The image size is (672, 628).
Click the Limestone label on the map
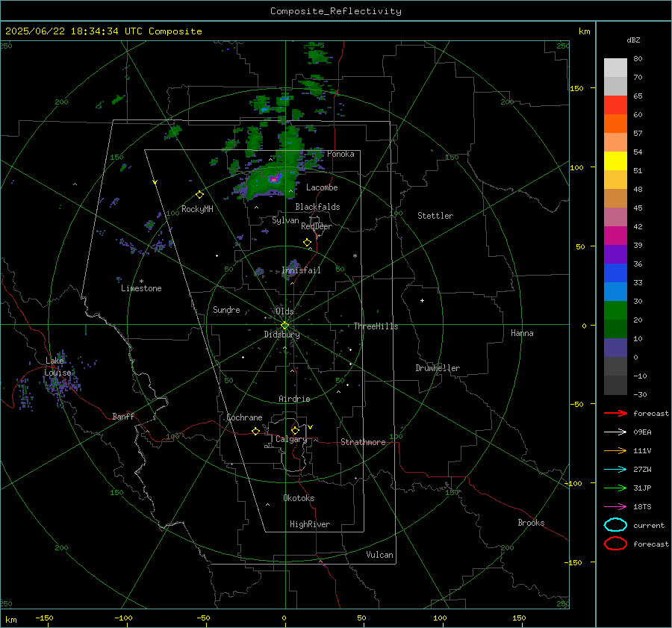coord(141,288)
